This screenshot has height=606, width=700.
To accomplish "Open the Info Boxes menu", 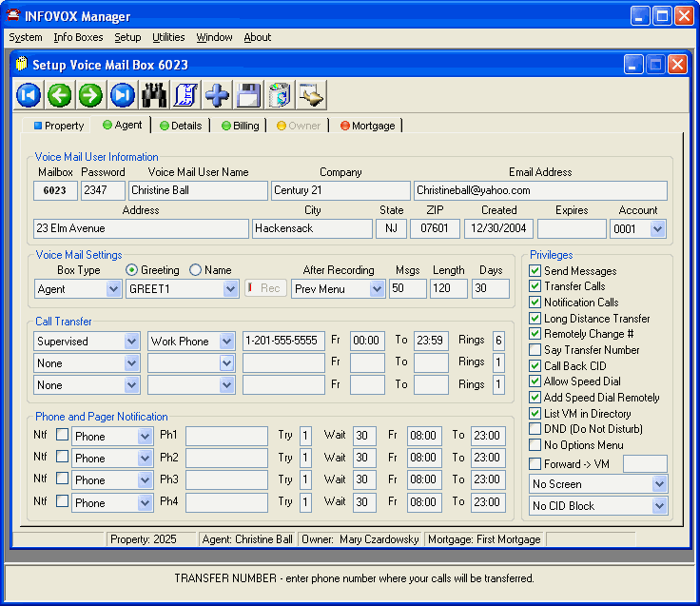I will [78, 37].
